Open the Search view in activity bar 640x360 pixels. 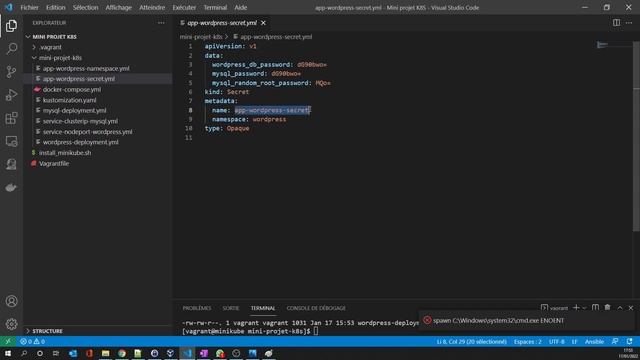[11, 49]
